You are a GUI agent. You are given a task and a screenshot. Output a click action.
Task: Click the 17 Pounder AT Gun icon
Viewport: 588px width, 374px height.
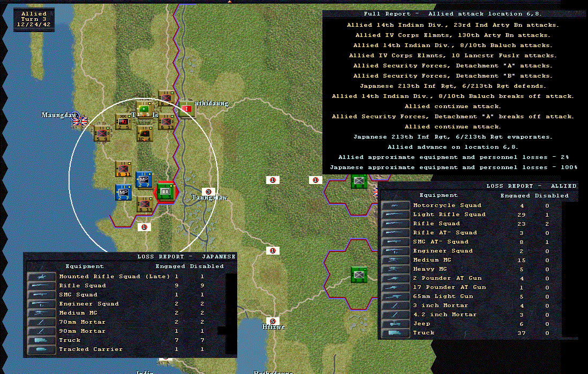(x=395, y=287)
